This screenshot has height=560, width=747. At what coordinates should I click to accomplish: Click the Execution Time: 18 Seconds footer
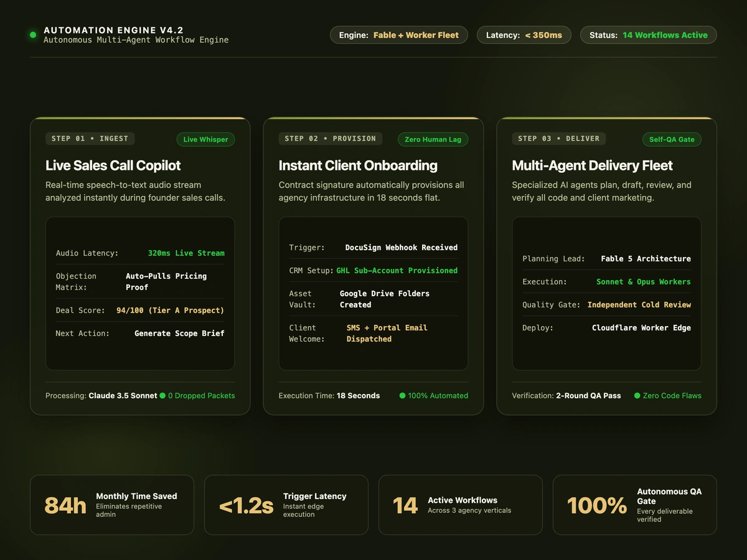point(329,395)
